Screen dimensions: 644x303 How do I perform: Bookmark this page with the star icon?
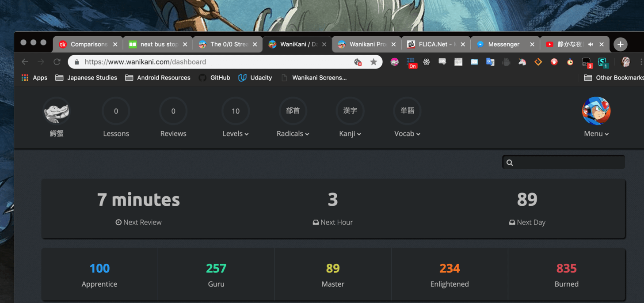[373, 62]
